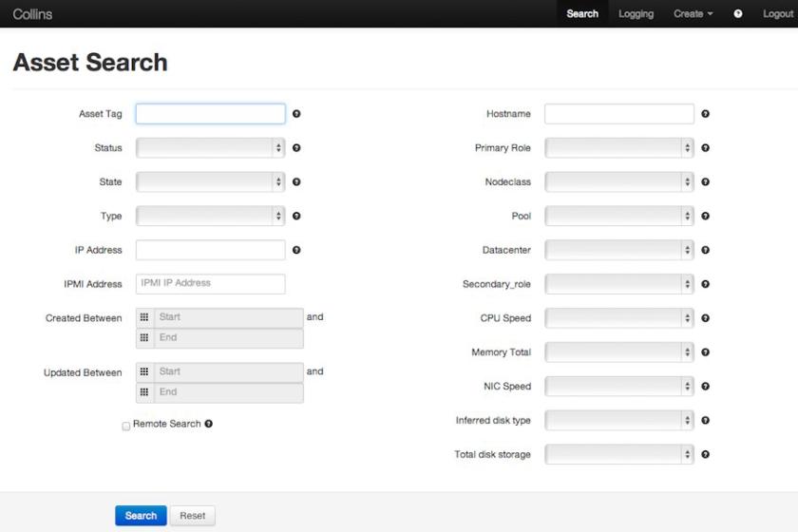798x532 pixels.
Task: Click the calendar icon for Created Between End
Action: 144,337
